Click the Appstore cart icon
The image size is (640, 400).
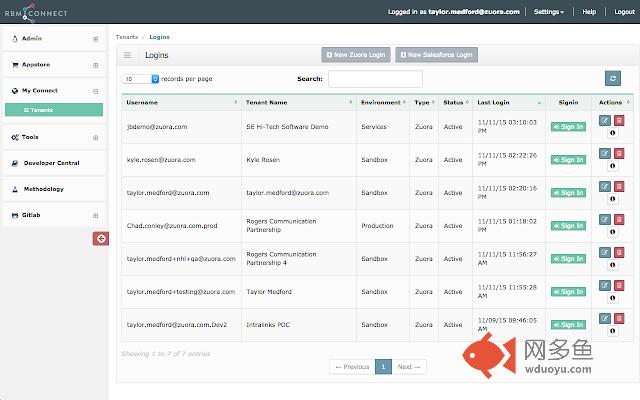point(15,65)
